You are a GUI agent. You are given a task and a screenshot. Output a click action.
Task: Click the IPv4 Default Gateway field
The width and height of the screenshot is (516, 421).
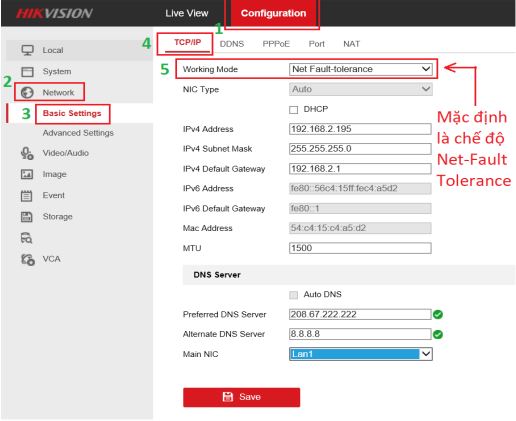click(x=360, y=169)
